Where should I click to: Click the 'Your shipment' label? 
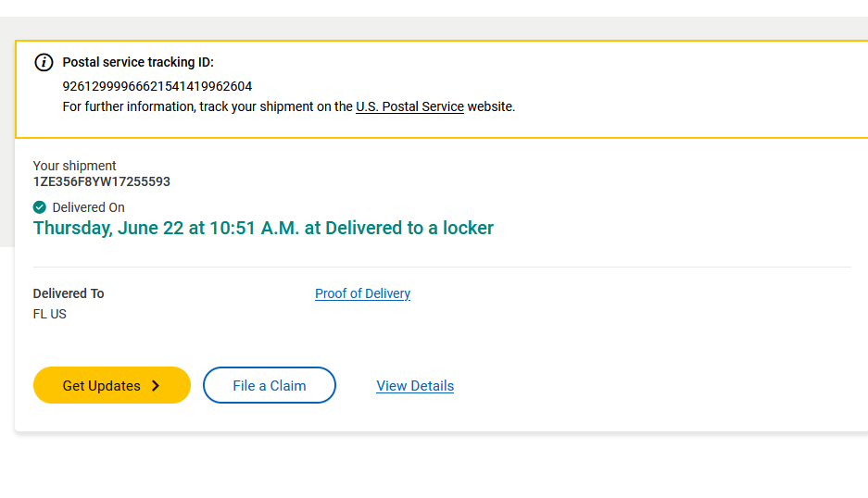(74, 166)
